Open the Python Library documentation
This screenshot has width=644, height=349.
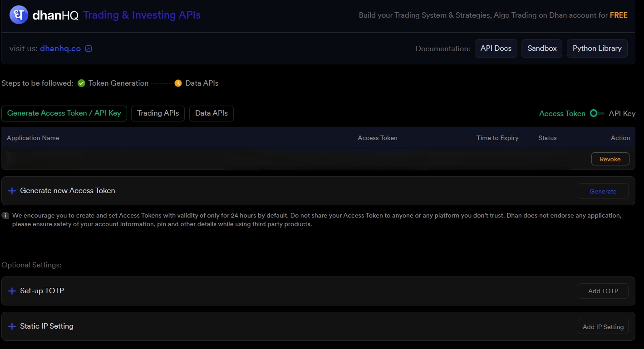click(597, 48)
